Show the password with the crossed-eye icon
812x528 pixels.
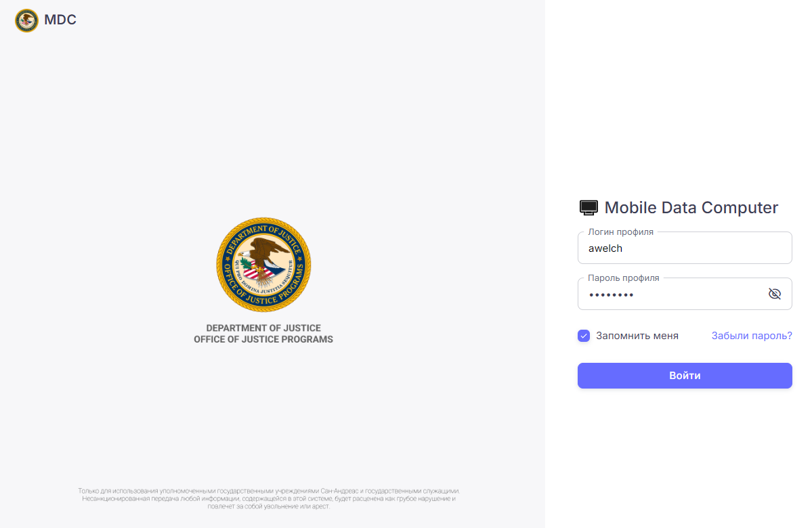[774, 294]
